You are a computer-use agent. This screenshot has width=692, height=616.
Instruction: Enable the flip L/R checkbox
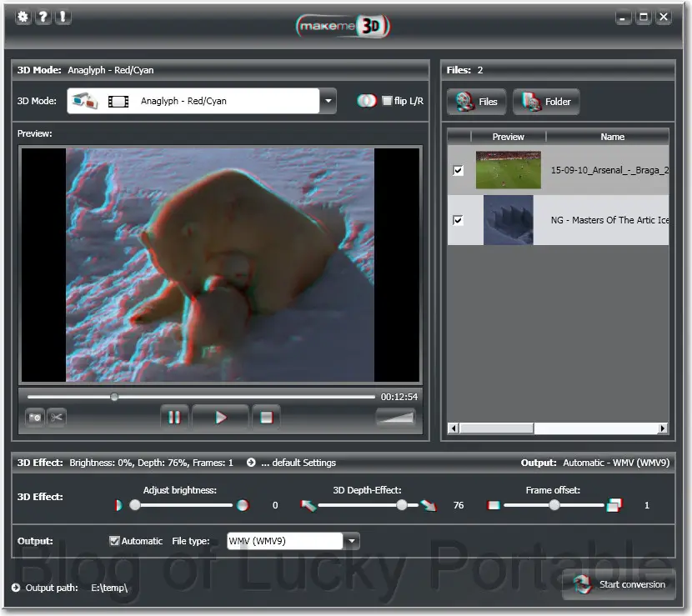coord(387,101)
